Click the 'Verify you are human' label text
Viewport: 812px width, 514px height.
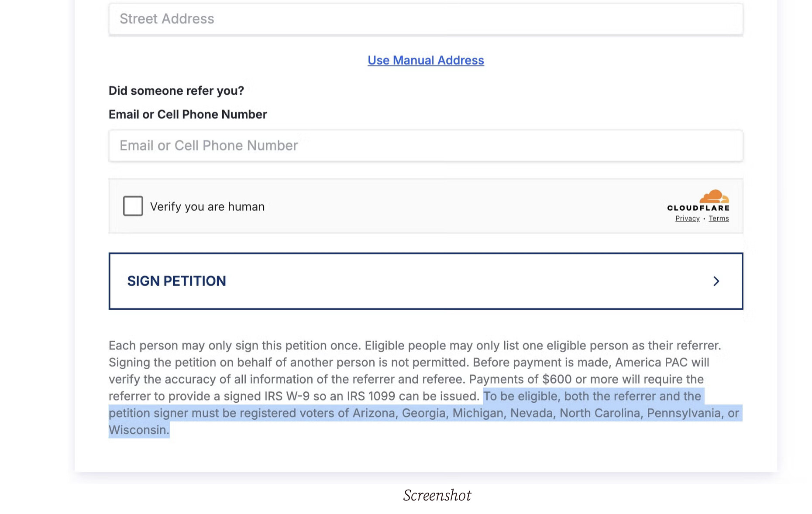[207, 206]
